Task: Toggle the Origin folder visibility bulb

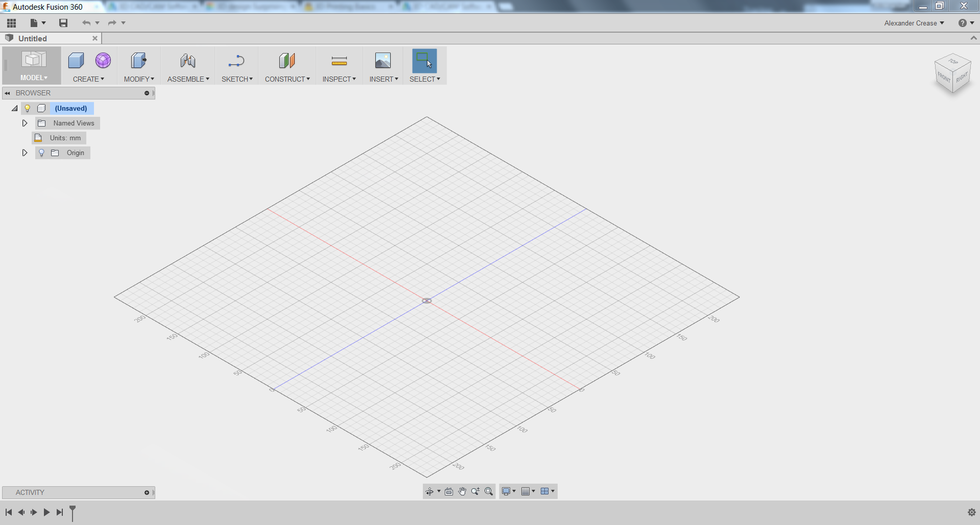Action: click(x=41, y=153)
